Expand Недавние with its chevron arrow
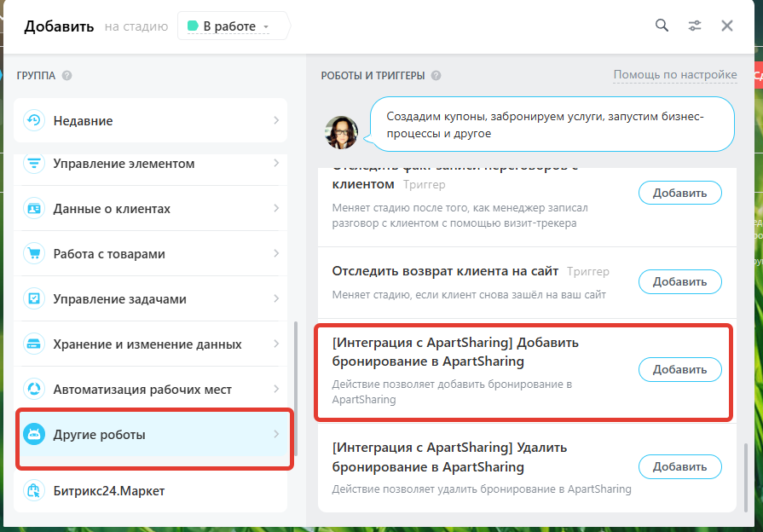This screenshot has height=532, width=763. [276, 120]
